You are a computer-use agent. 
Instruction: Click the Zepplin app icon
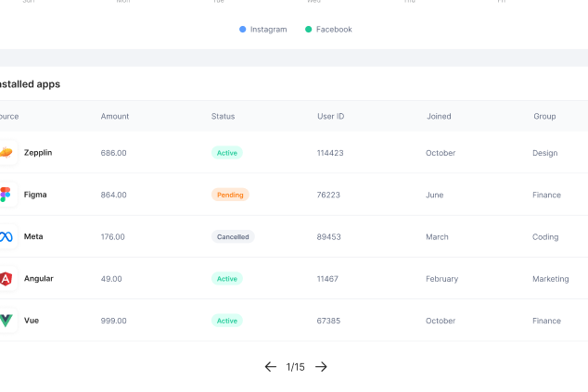point(6,153)
